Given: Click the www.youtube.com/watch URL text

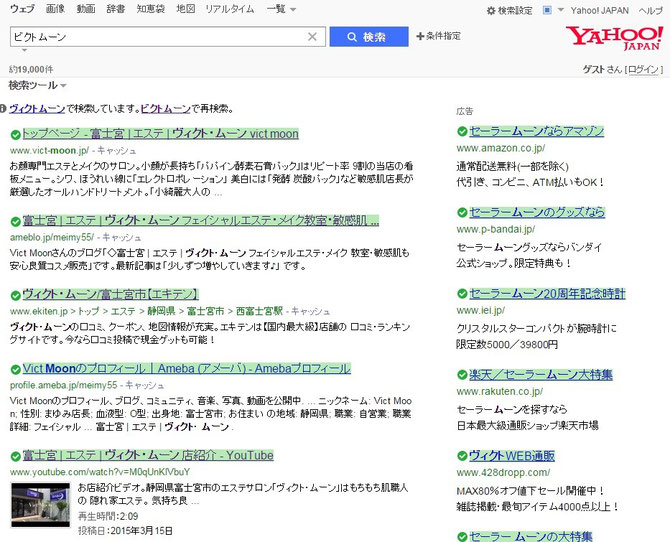Looking at the screenshot, I should 100,472.
